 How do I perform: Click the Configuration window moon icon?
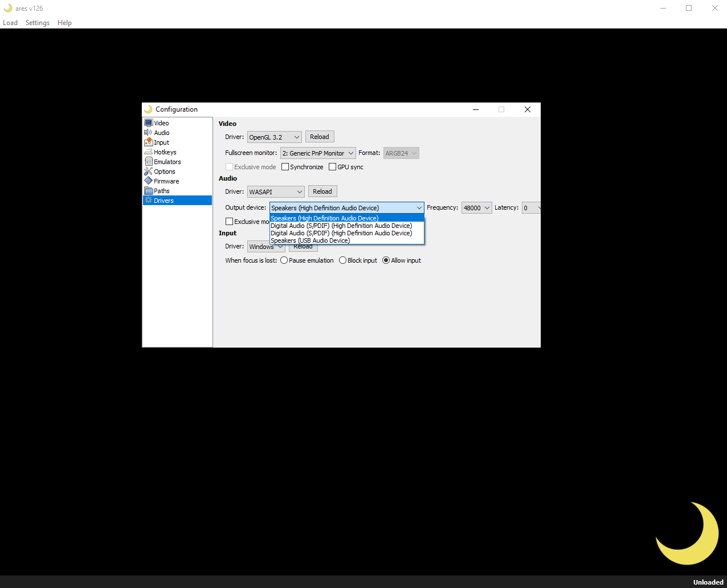coord(148,109)
